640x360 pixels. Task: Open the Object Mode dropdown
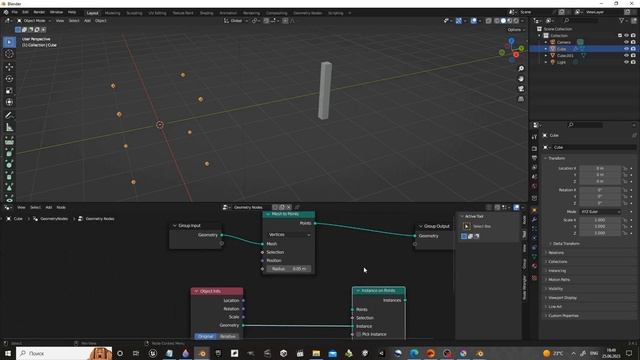34,20
